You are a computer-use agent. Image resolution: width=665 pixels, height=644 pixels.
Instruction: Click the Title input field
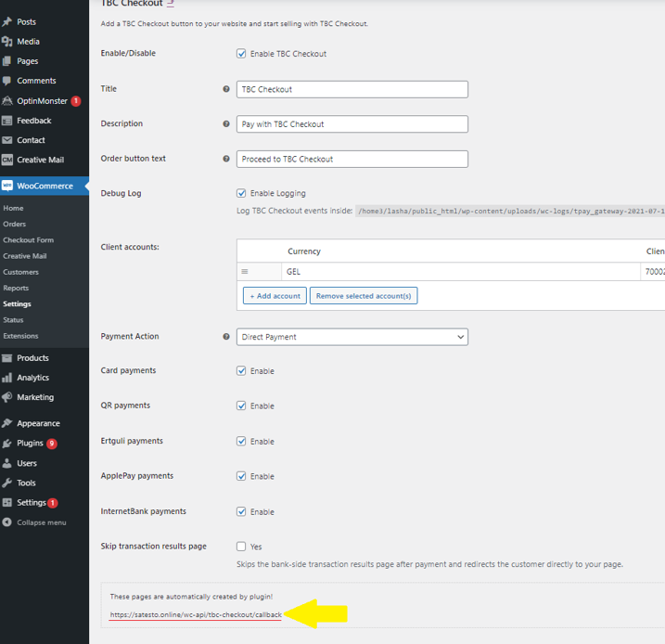tap(352, 89)
